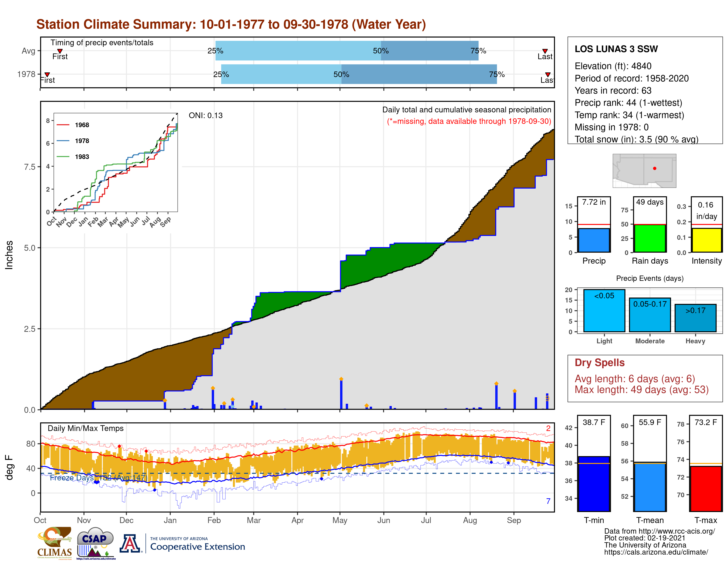
Task: Click the cals.arizona.edu/climate link text
Action: 656,552
